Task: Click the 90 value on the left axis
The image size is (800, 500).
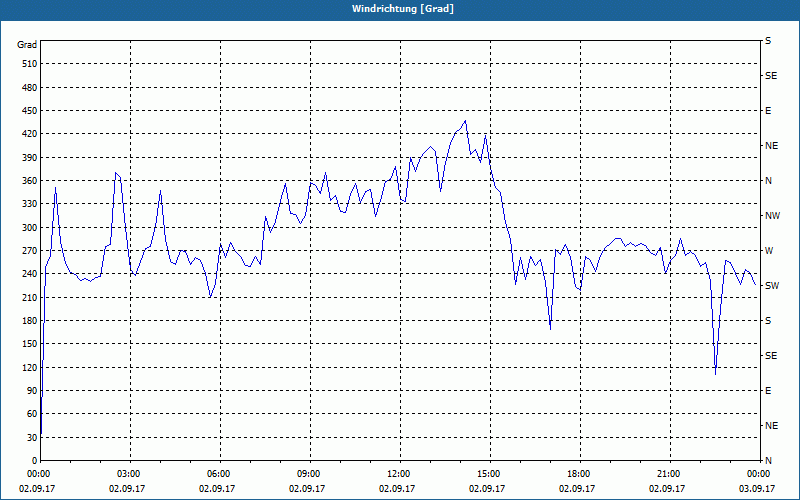Action: pyautogui.click(x=32, y=391)
